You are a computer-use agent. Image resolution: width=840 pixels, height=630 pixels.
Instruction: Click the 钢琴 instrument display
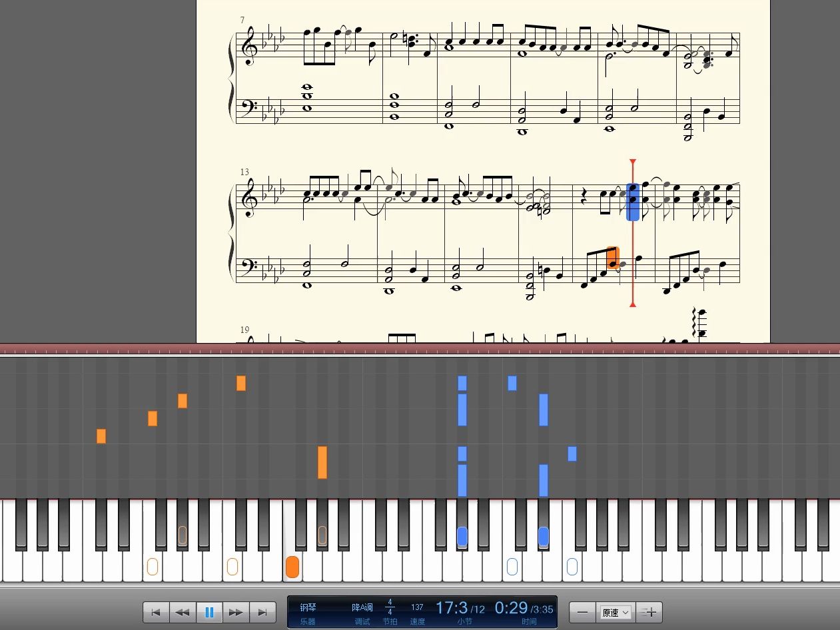point(308,607)
